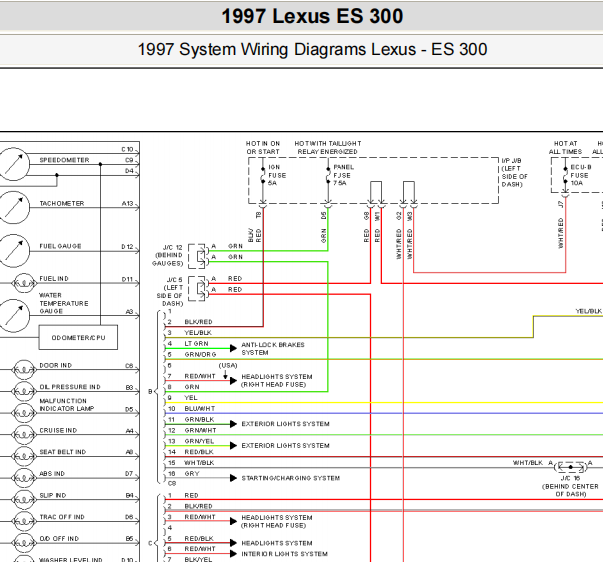Click the ABS IND lamp symbol
The height and width of the screenshot is (562, 603).
click(24, 478)
